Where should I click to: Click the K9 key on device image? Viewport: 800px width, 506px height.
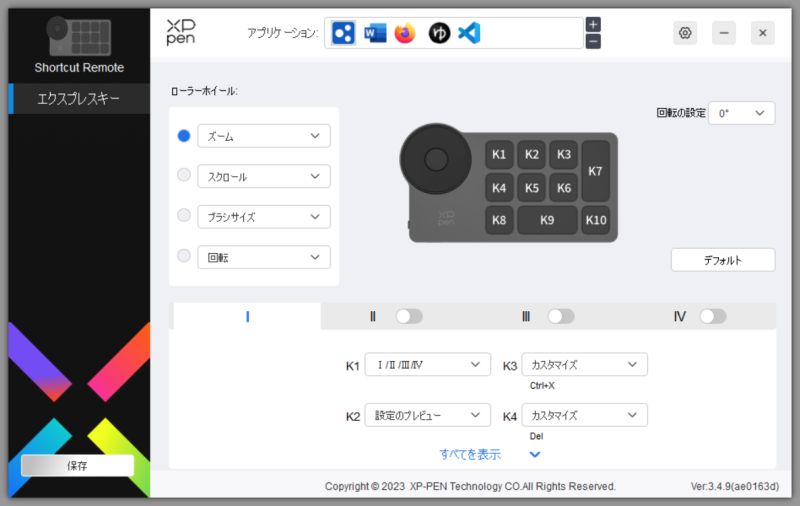[547, 220]
